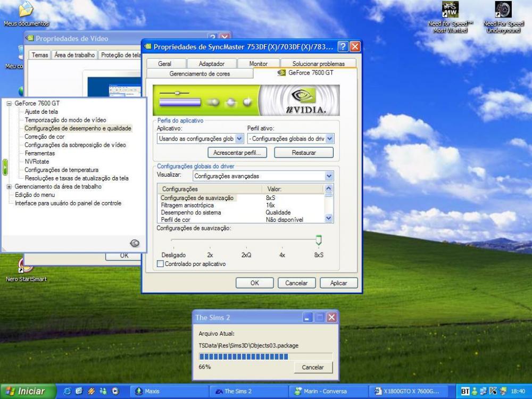
Task: Select the Solucionar problemas tab
Action: [x=318, y=64]
